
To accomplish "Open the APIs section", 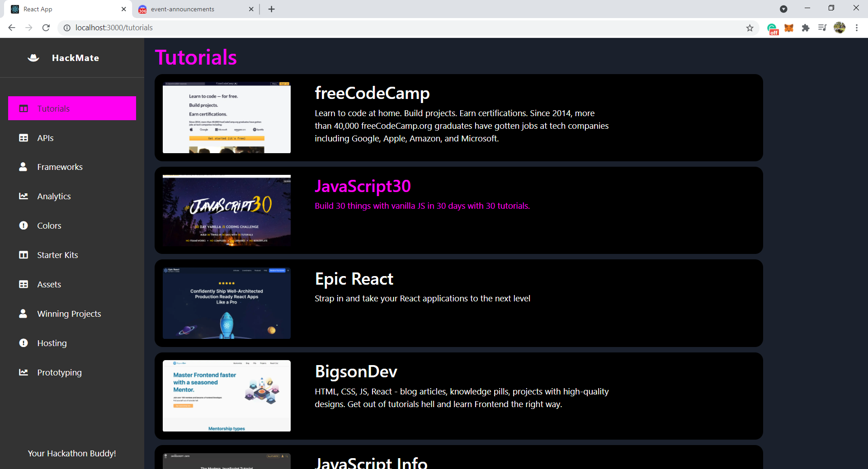I will tap(72, 138).
